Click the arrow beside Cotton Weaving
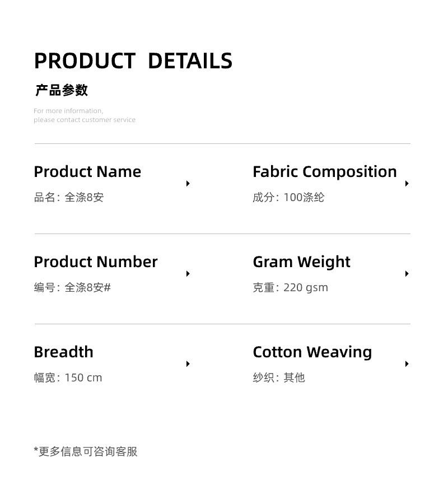Viewport: 448px width, 499px height. tap(407, 364)
